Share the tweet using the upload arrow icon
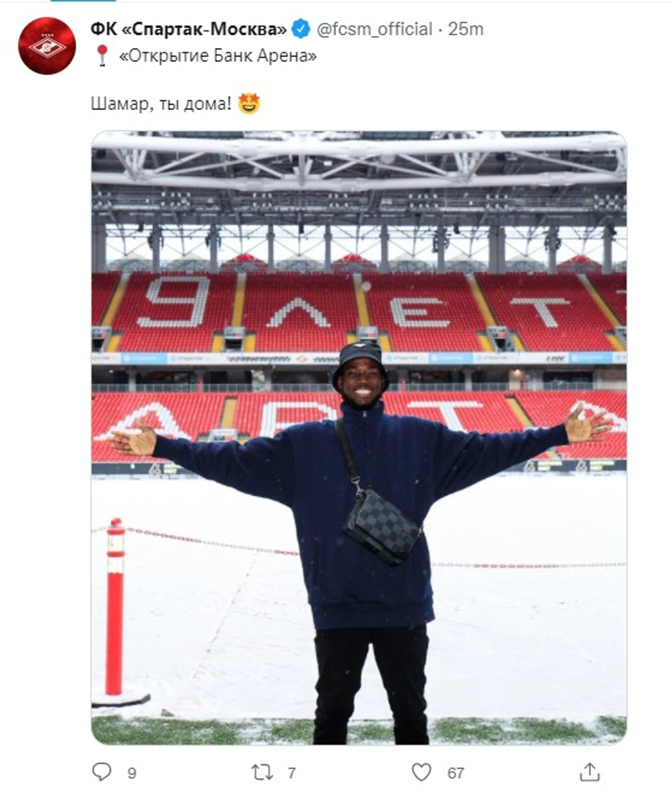The image size is (672, 794). tap(590, 771)
